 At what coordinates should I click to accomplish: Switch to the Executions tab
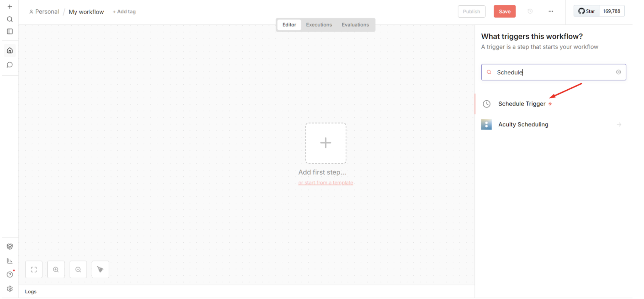click(319, 25)
